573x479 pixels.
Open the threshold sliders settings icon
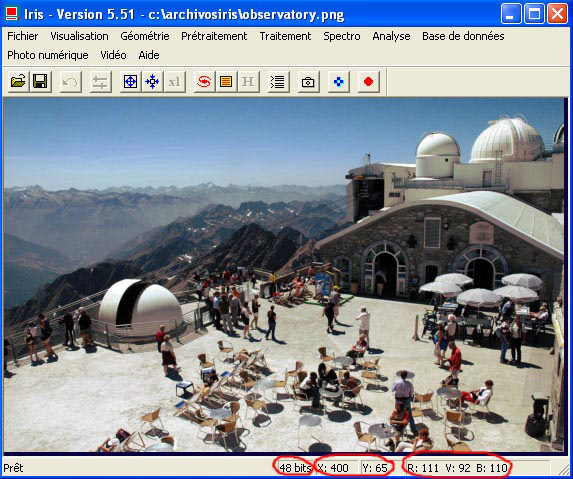pyautogui.click(x=100, y=81)
